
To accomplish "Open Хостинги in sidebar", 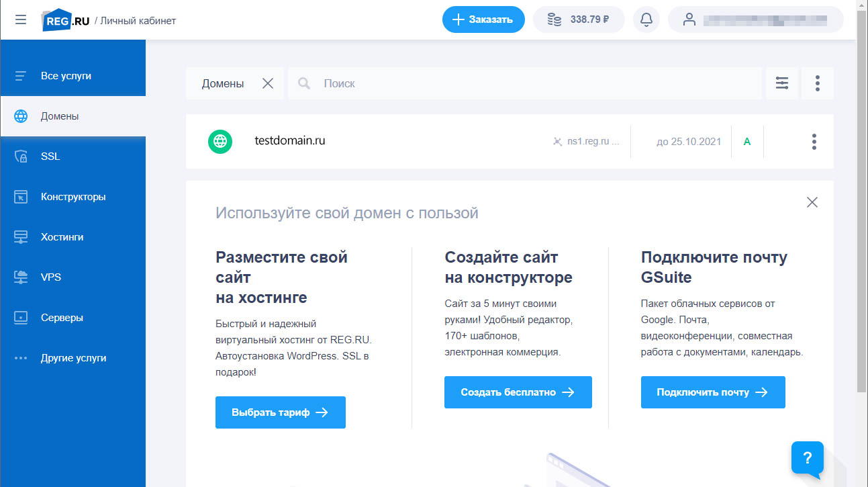I will pyautogui.click(x=73, y=237).
